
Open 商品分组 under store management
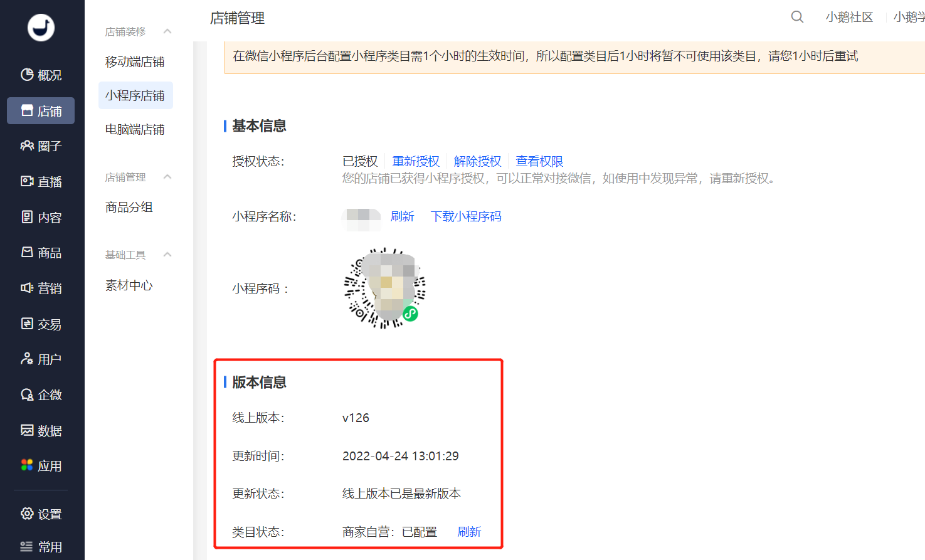coord(129,207)
